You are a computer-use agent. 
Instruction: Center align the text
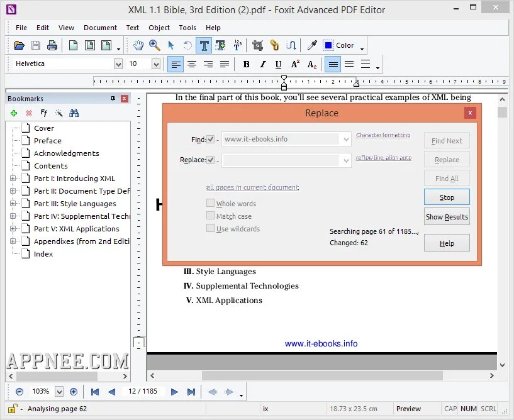(192, 64)
